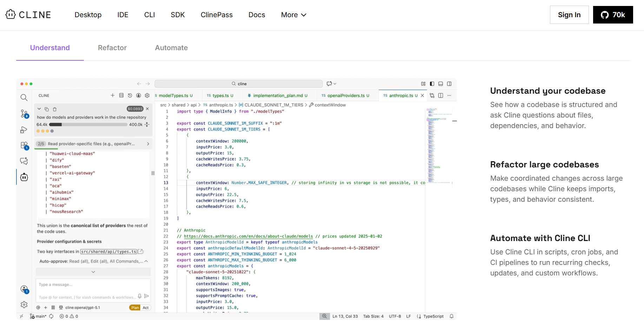Open the Docs link in the top navigation
The image size is (644, 327).
(x=257, y=15)
